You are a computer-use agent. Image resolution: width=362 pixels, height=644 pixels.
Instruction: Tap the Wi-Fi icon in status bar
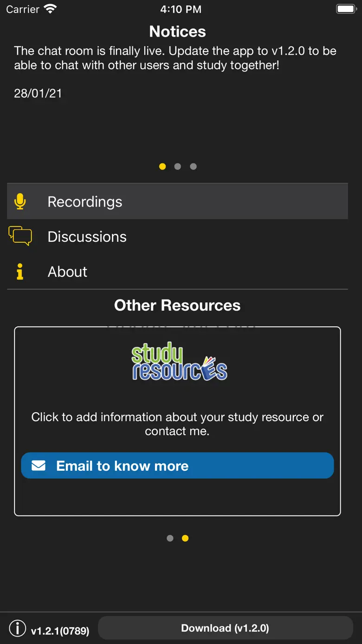point(50,9)
